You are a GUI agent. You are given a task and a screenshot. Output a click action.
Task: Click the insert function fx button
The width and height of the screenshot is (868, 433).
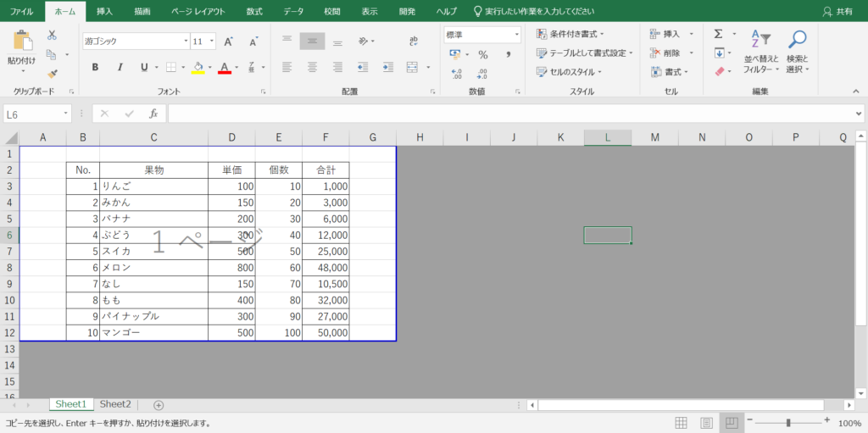coord(154,114)
